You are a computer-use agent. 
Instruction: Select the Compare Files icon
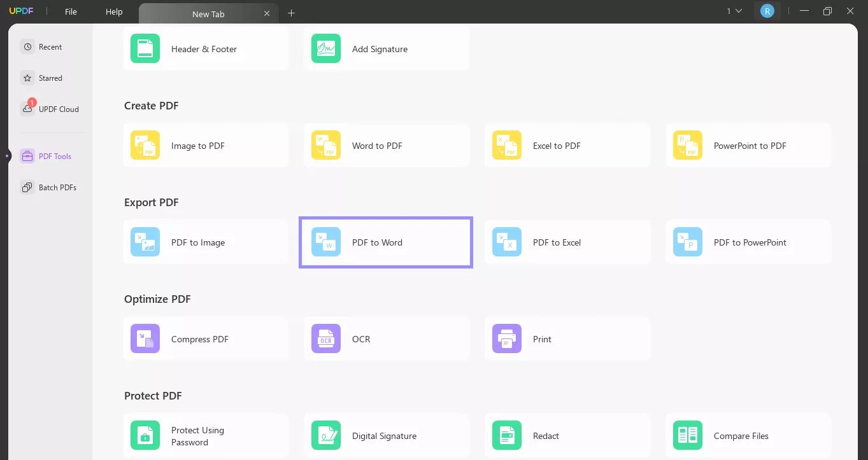coord(688,435)
